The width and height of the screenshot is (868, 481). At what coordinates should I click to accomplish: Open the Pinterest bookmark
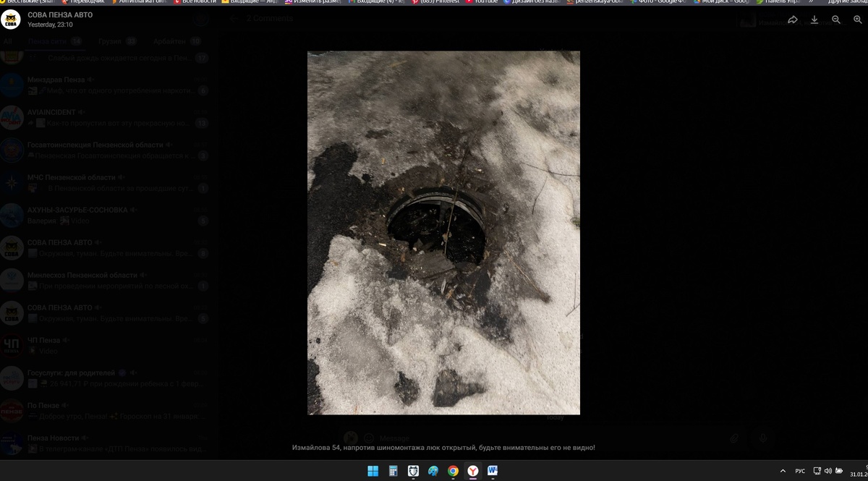click(x=440, y=2)
